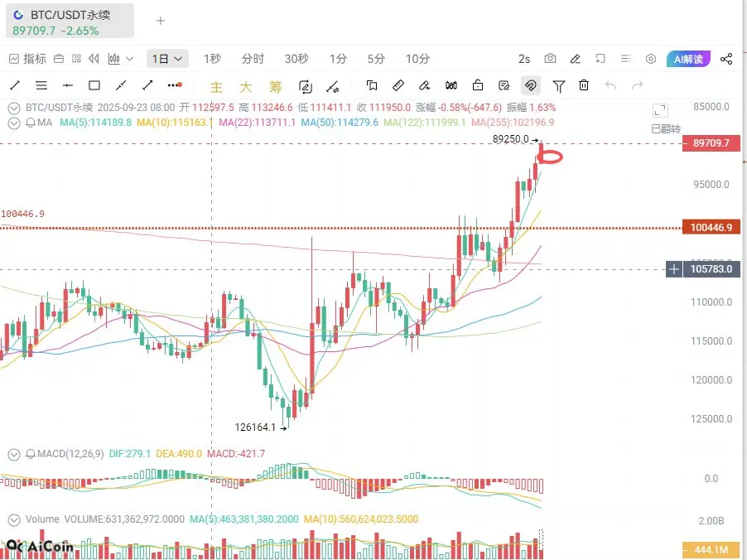
Task: Select the segment line with points tool
Action: coord(121,85)
